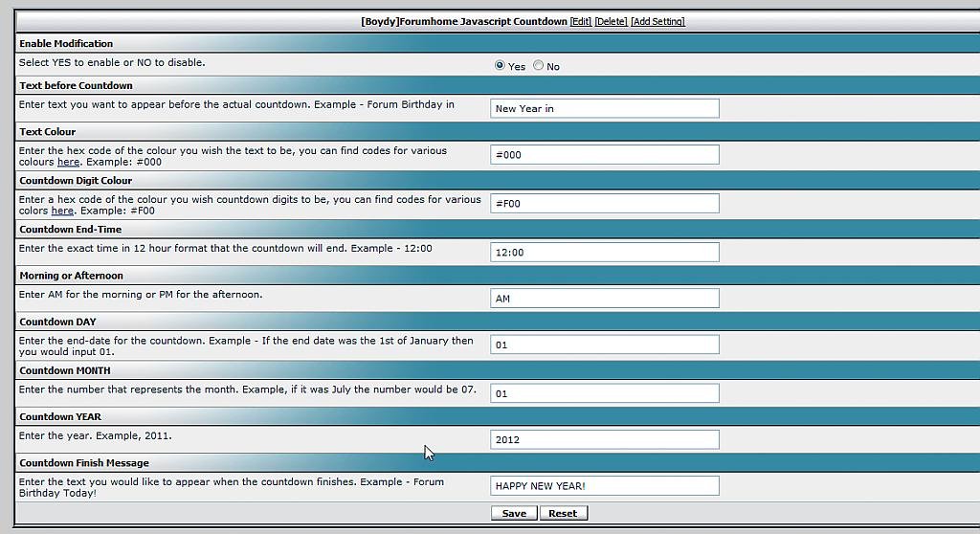This screenshot has height=534, width=980.
Task: Focus the Text Colour field with #000
Action: point(605,154)
